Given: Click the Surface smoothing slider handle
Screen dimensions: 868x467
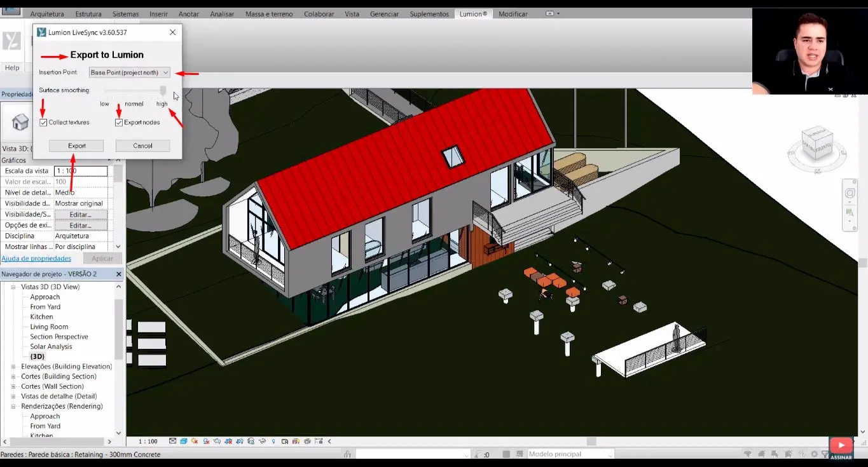Looking at the screenshot, I should (163, 90).
